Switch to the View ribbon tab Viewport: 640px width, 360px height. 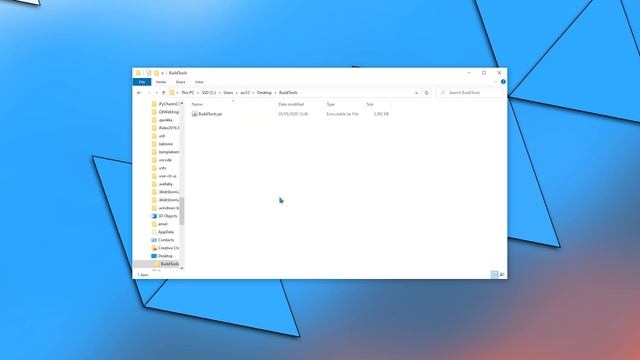pyautogui.click(x=199, y=82)
